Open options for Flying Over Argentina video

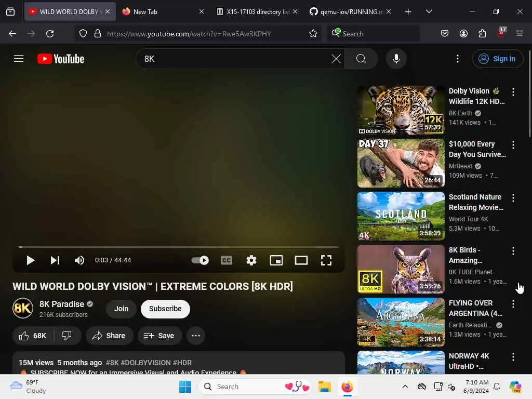[x=513, y=304]
